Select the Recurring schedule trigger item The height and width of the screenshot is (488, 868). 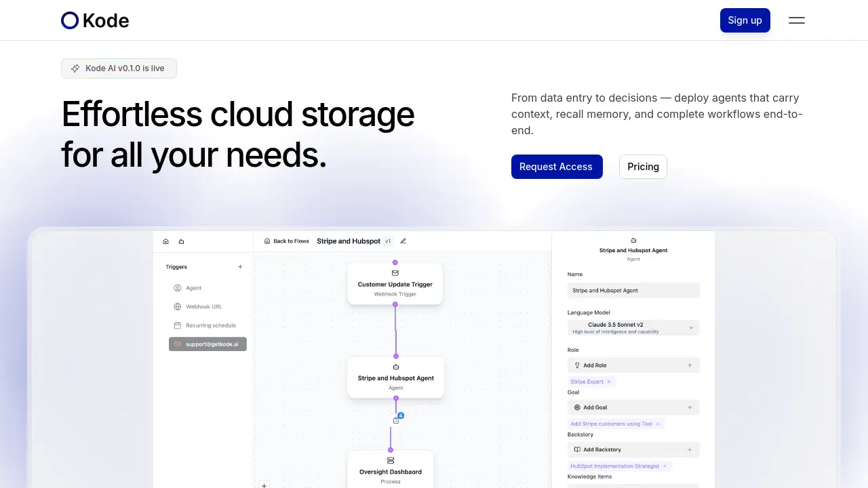click(208, 325)
